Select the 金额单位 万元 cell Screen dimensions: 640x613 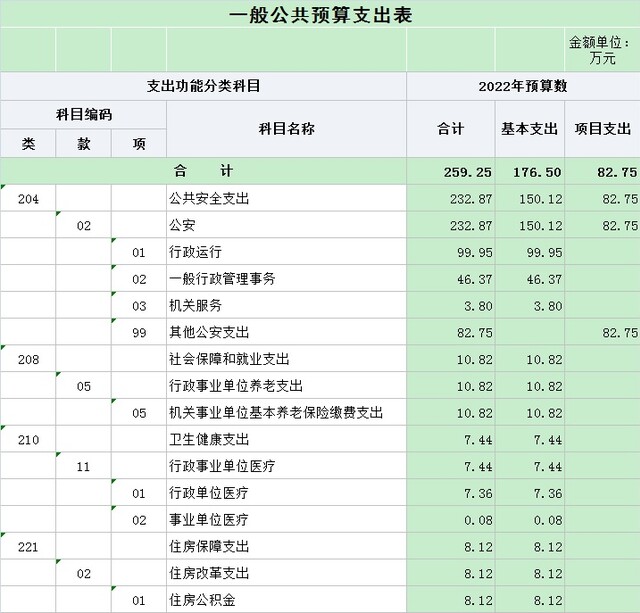[601, 51]
